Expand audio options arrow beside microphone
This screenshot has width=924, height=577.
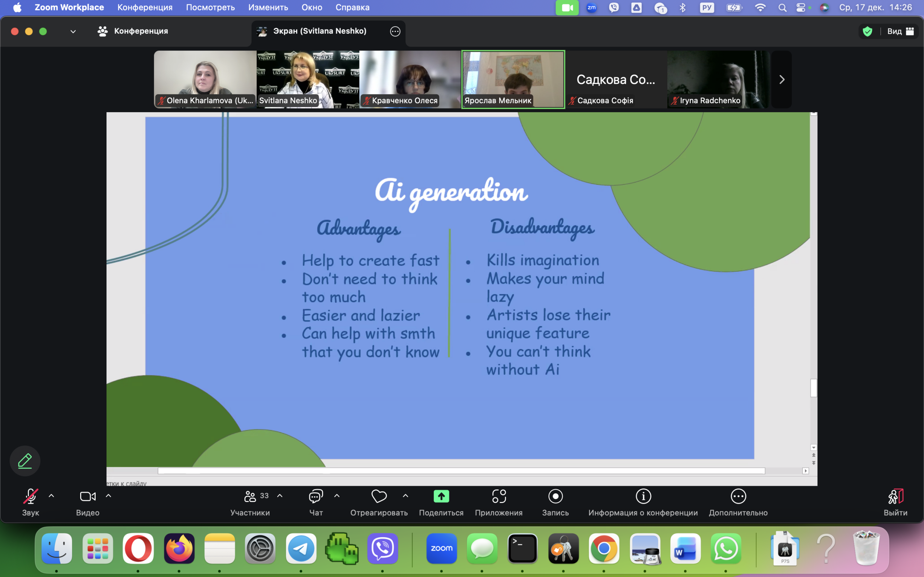pyautogui.click(x=52, y=496)
